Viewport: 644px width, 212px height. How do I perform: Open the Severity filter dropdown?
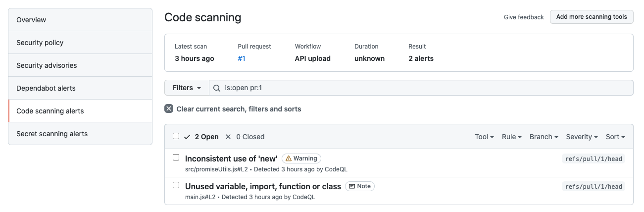(582, 137)
